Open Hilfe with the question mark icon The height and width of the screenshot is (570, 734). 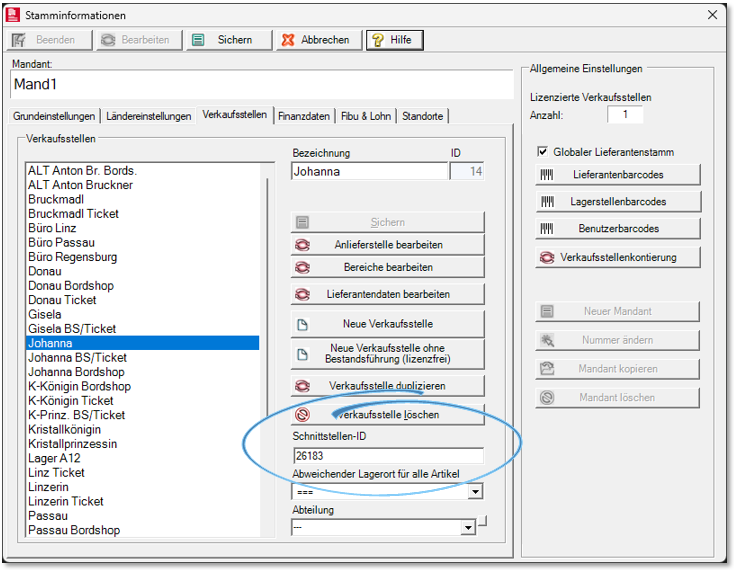pyautogui.click(x=377, y=40)
